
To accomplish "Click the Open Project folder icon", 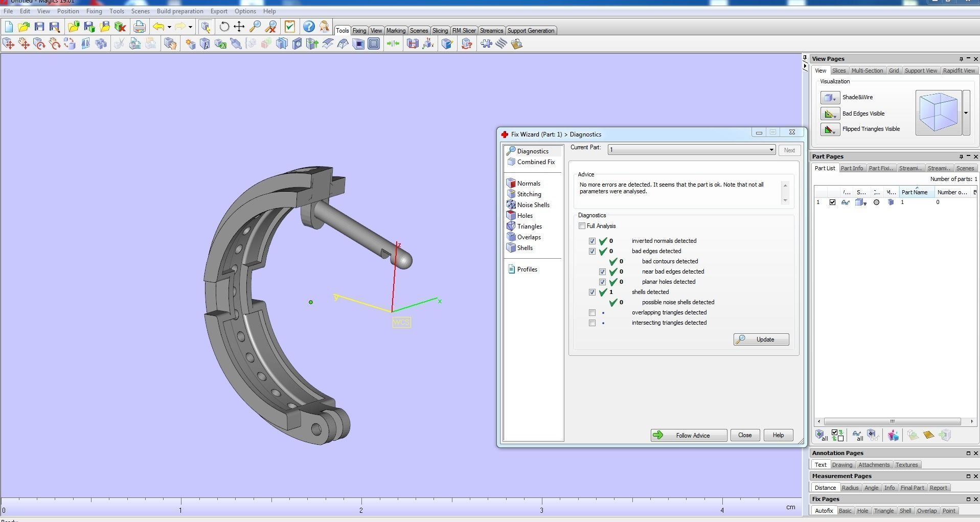I will pyautogui.click(x=24, y=27).
